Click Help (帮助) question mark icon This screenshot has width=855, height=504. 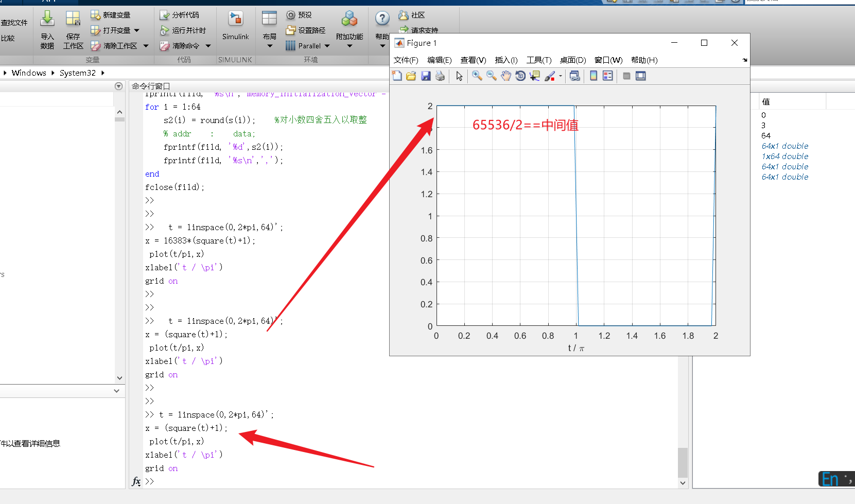click(382, 19)
